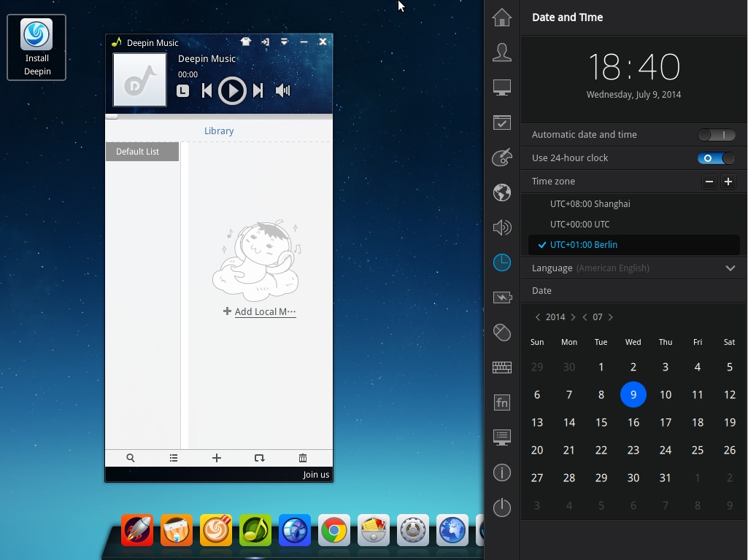Click the play button in Deepin Music
The height and width of the screenshot is (560, 748).
pos(232,90)
